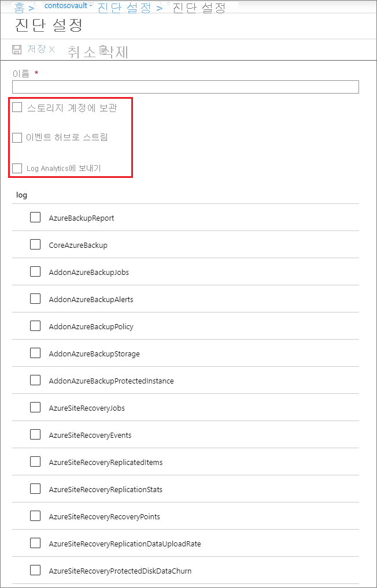This screenshot has width=377, height=588.
Task: Check AddonAzureBackupStorage log category
Action: coord(35,353)
